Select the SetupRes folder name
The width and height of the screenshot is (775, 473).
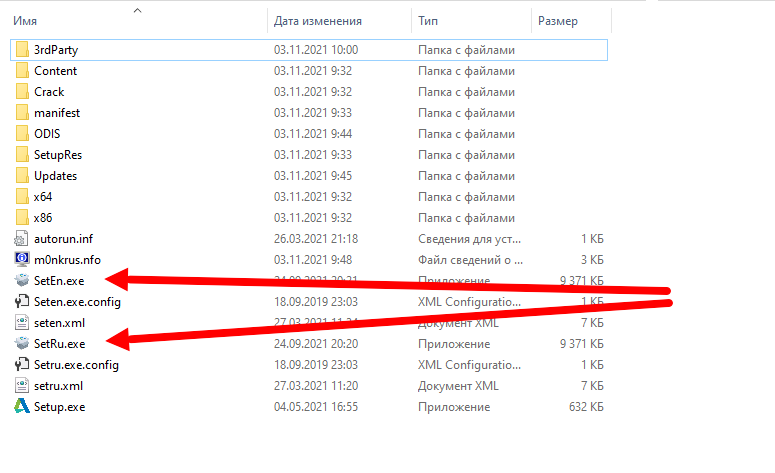click(x=58, y=155)
